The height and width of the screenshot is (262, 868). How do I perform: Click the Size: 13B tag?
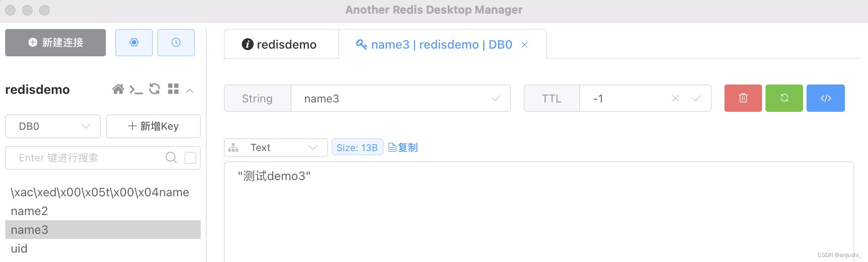tap(357, 148)
